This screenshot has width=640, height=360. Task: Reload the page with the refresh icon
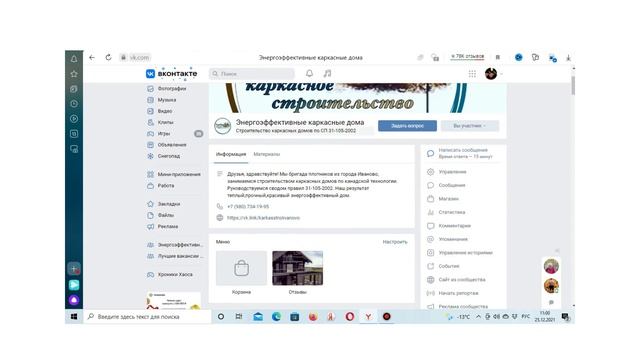click(x=108, y=58)
